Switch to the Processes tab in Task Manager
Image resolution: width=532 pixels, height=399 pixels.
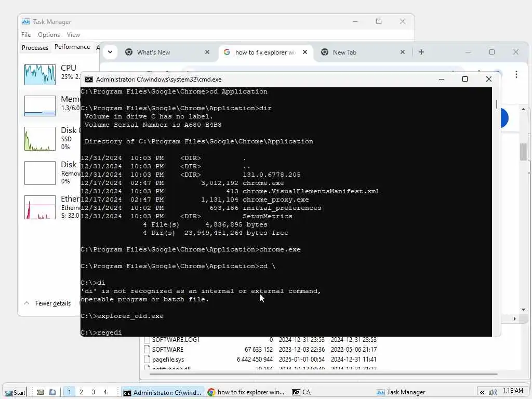click(x=35, y=47)
